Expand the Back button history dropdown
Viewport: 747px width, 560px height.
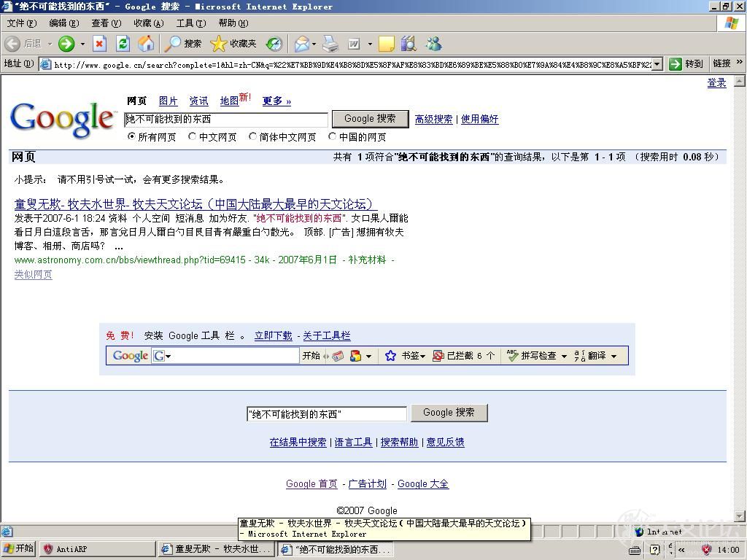click(50, 44)
